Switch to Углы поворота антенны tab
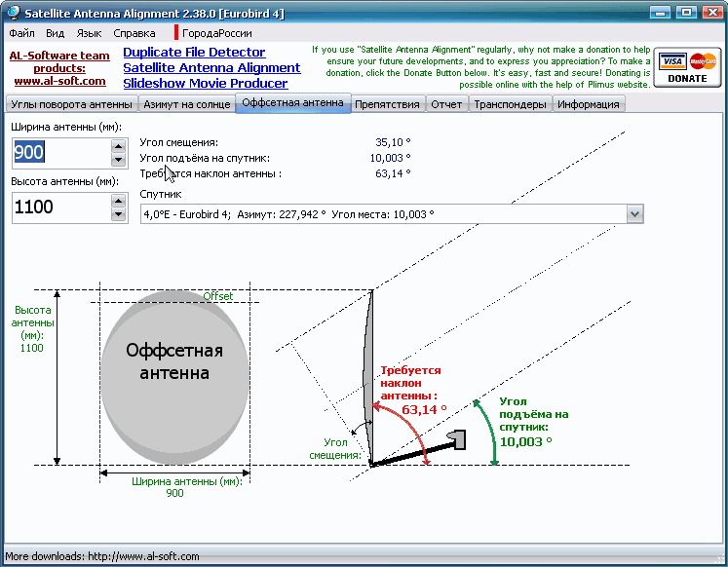This screenshot has width=728, height=567. pos(72,104)
